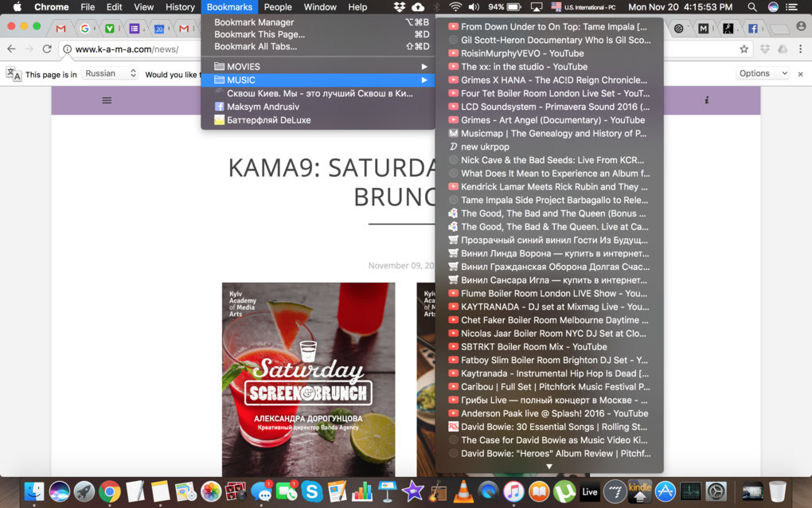812x508 pixels.
Task: View site information icon beside the URL
Action: 68,49
